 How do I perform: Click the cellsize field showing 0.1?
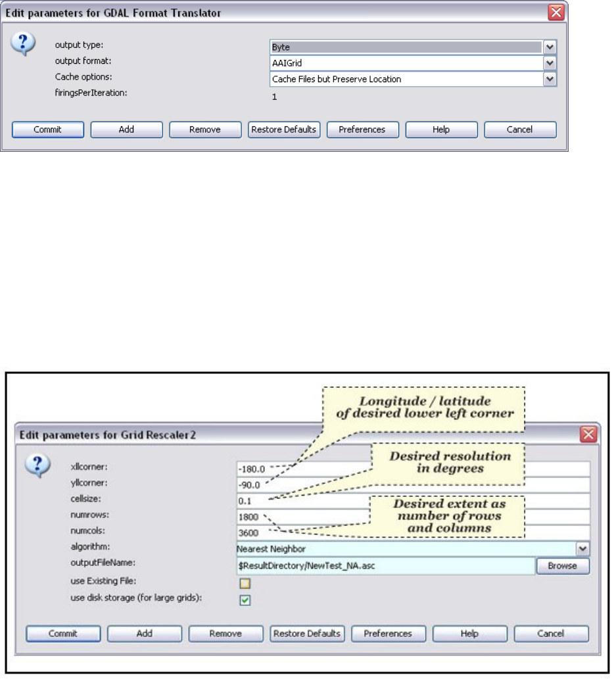pyautogui.click(x=413, y=501)
